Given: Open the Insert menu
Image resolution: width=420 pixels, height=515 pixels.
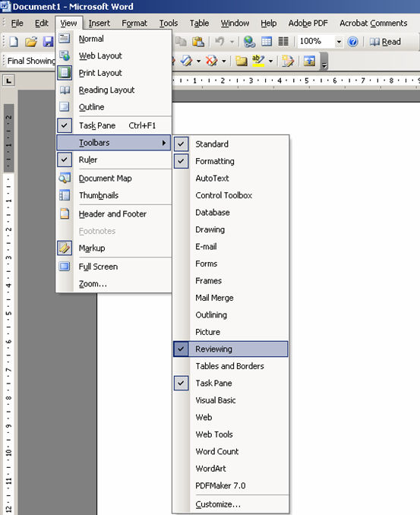Looking at the screenshot, I should [99, 24].
